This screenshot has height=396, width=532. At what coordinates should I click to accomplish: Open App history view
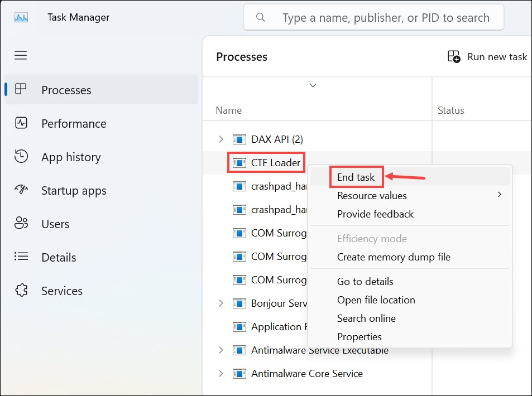coord(21,157)
